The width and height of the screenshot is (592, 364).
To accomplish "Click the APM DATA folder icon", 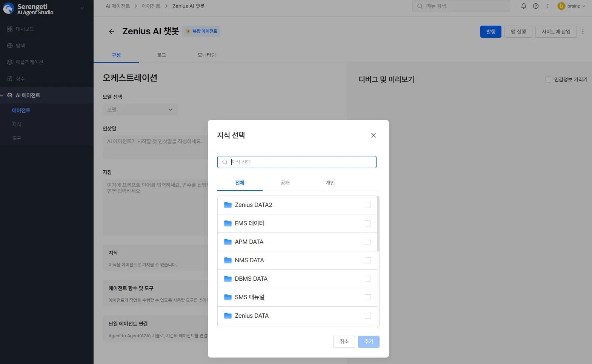I will tap(228, 242).
